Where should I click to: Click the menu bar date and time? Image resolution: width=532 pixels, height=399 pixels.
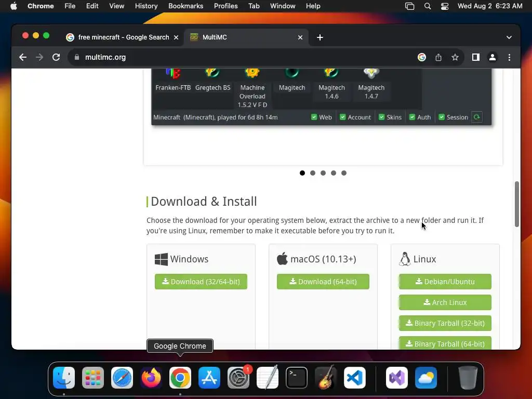tap(490, 6)
